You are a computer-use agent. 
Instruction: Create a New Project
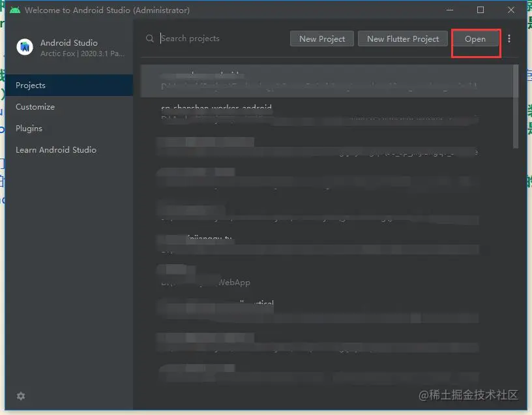321,38
